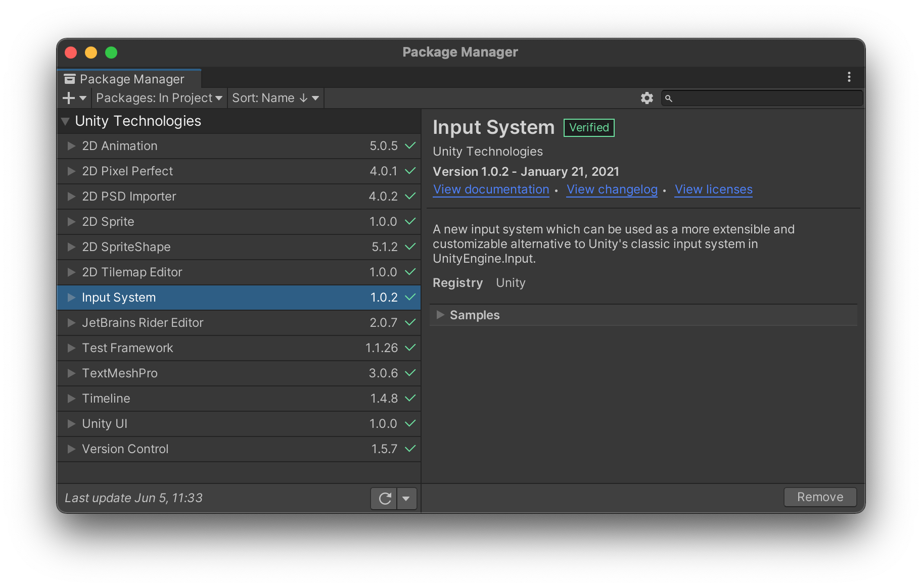922x588 pixels.
Task: Select the Unity UI package name
Action: coord(105,424)
